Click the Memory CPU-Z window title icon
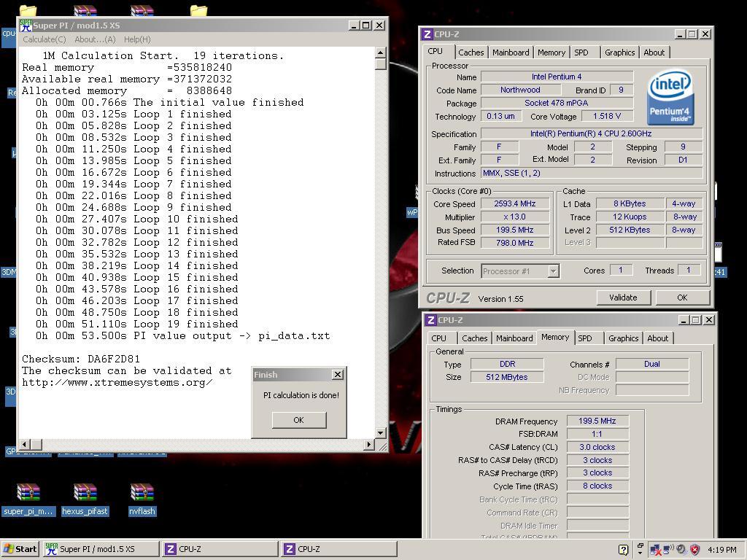 click(x=430, y=320)
